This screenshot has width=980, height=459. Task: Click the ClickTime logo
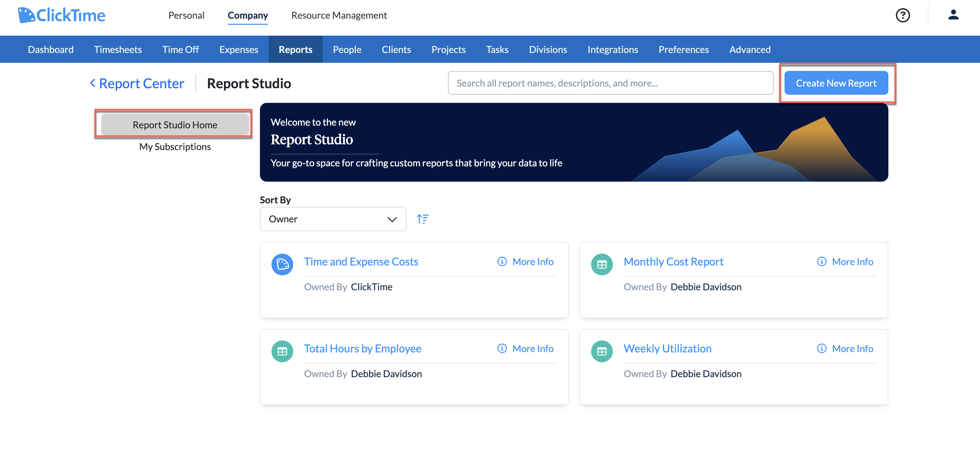62,15
